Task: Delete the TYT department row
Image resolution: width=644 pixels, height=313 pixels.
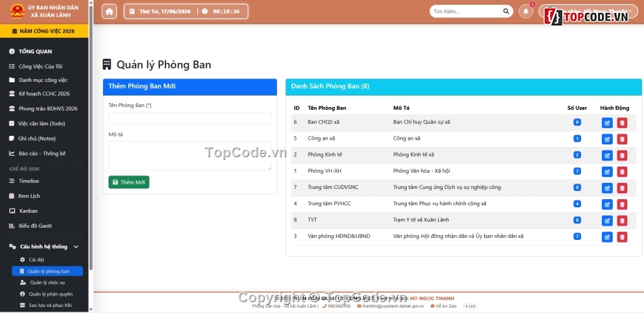Action: 622,221
